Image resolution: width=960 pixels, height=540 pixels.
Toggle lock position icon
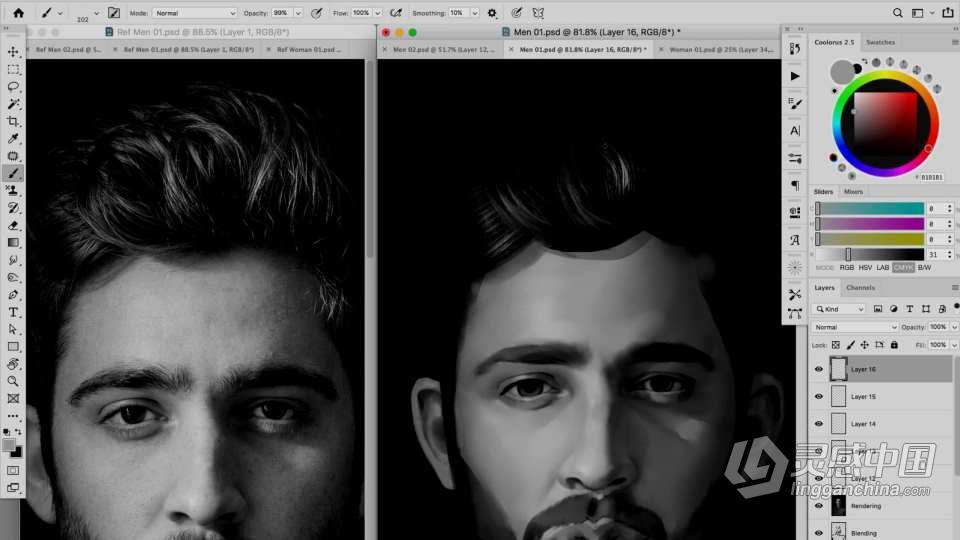tap(864, 345)
